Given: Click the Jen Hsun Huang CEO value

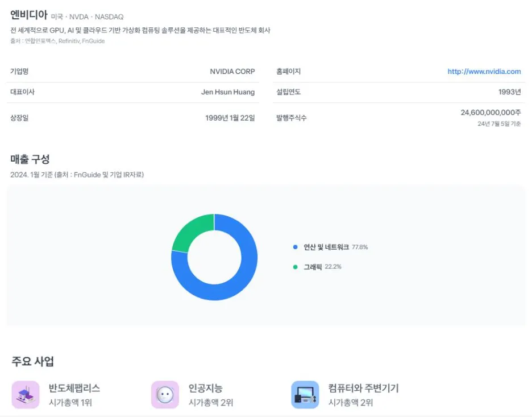Looking at the screenshot, I should click(x=228, y=92).
